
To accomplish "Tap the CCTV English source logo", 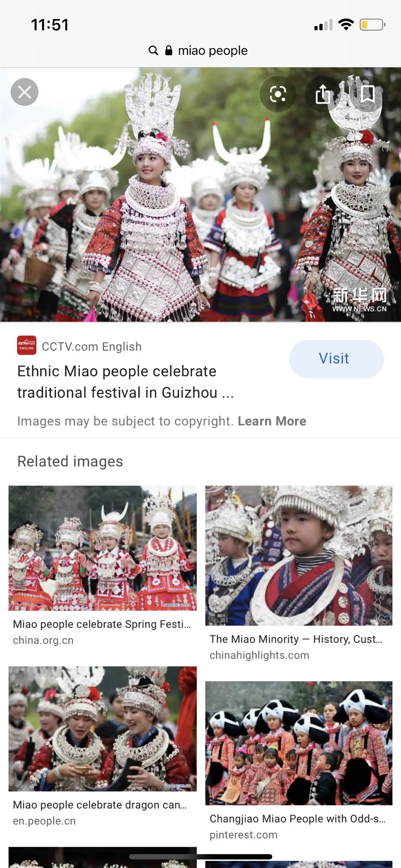I will click(27, 345).
